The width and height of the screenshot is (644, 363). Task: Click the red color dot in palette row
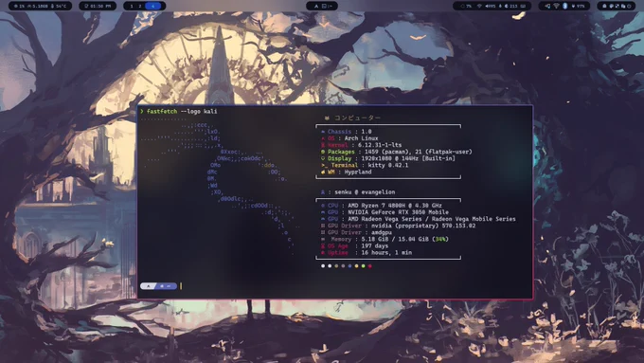[x=370, y=266]
